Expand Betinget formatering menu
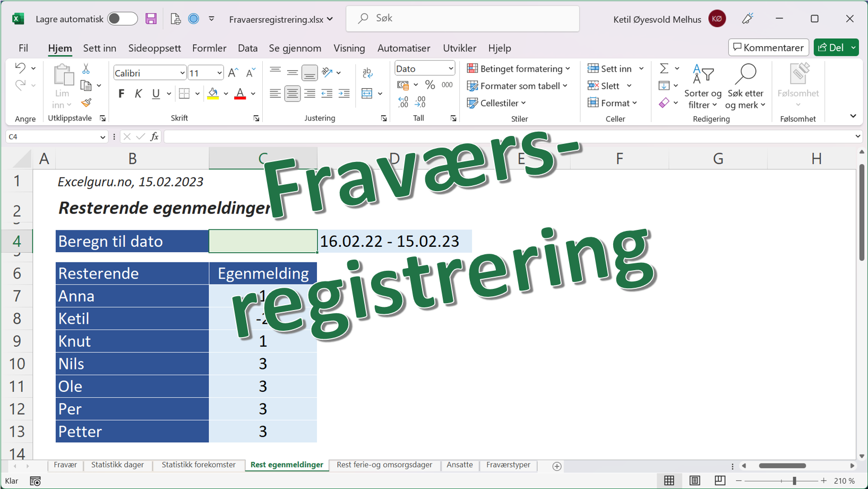Viewport: 868px width, 489px height. coord(519,68)
